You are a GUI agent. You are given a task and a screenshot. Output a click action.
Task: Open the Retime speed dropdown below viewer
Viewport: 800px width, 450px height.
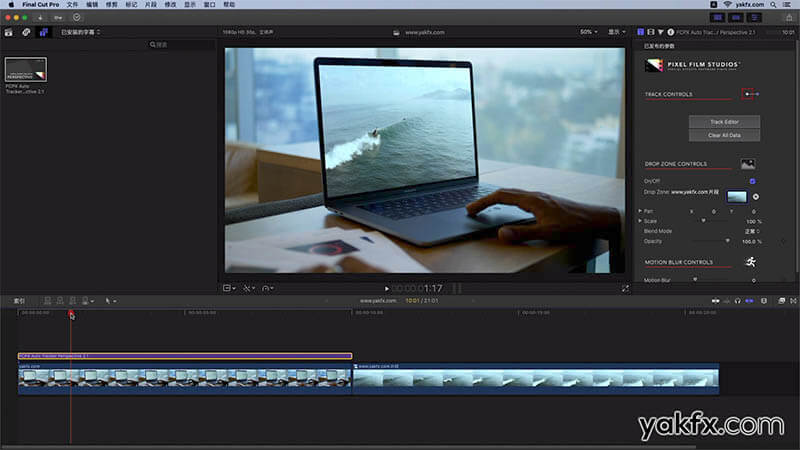268,288
